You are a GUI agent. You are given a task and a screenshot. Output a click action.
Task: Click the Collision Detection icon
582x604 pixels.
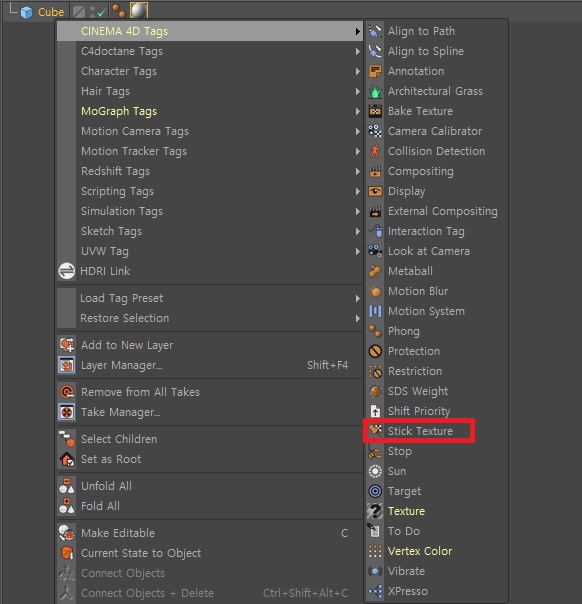375,151
